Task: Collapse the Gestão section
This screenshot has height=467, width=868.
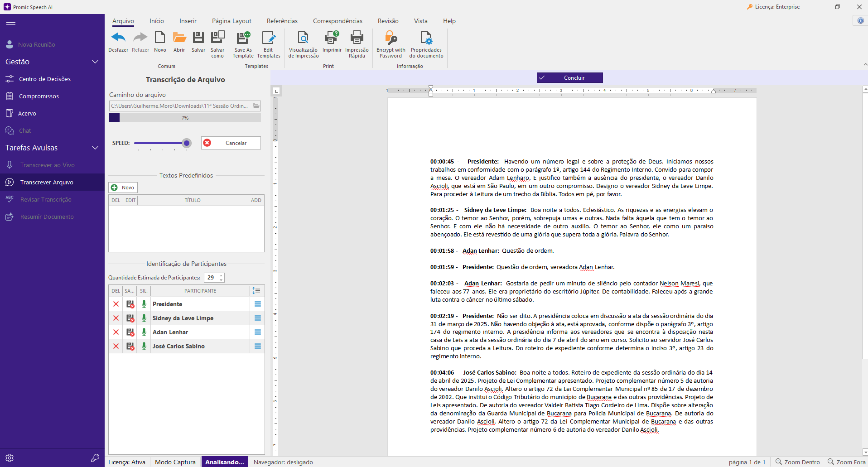Action: point(95,62)
